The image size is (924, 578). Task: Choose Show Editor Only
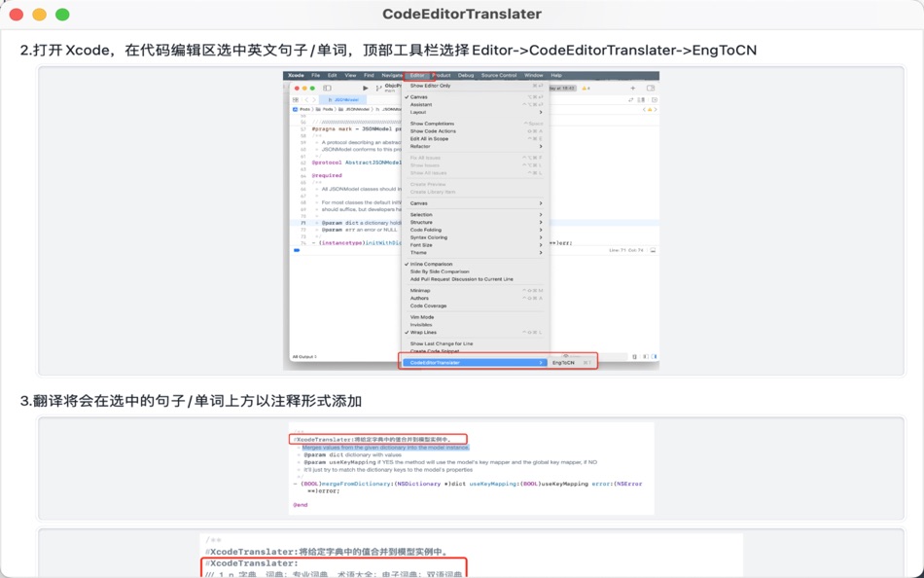point(475,86)
